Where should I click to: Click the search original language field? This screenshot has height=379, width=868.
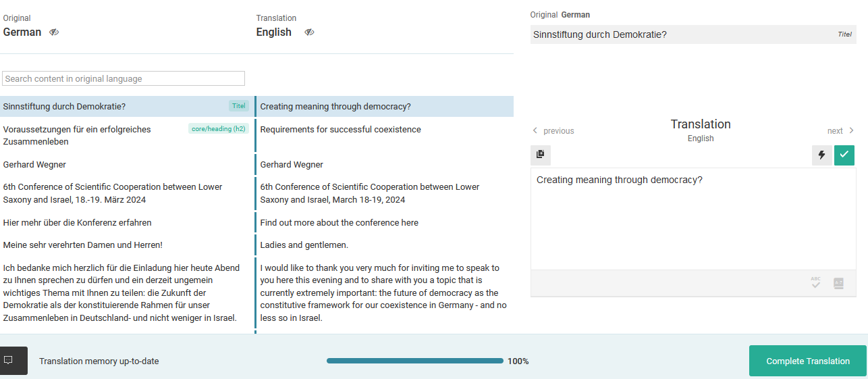tap(124, 78)
